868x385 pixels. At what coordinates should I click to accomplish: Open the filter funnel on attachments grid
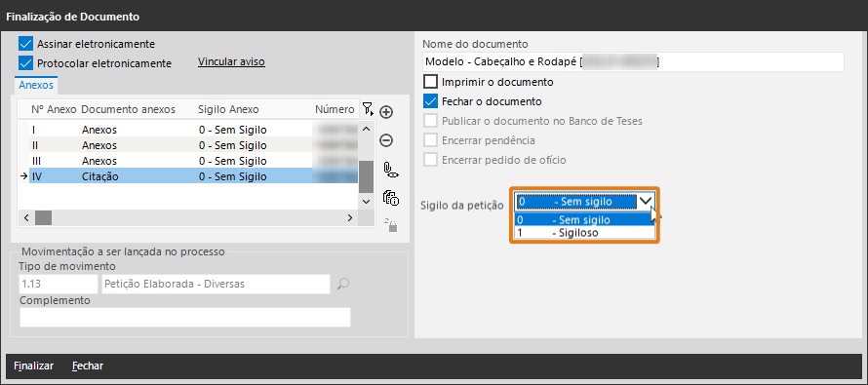click(x=368, y=109)
